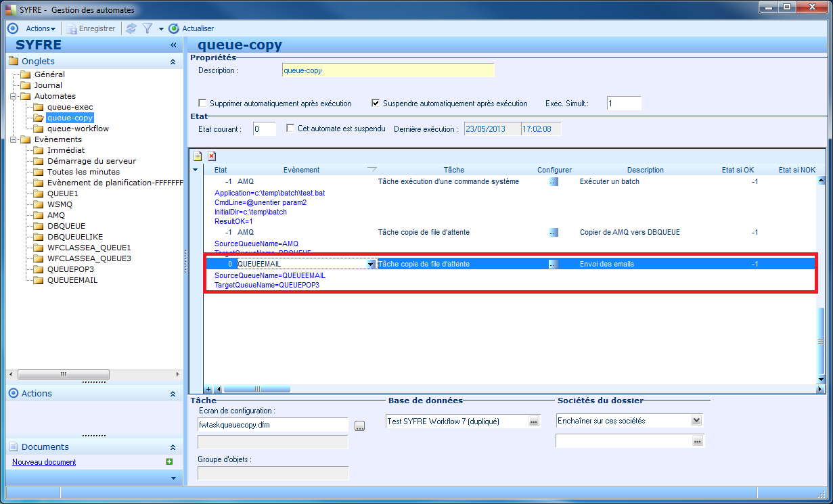The width and height of the screenshot is (833, 504).
Task: Open the Base de données ellipsis button
Action: pos(534,421)
